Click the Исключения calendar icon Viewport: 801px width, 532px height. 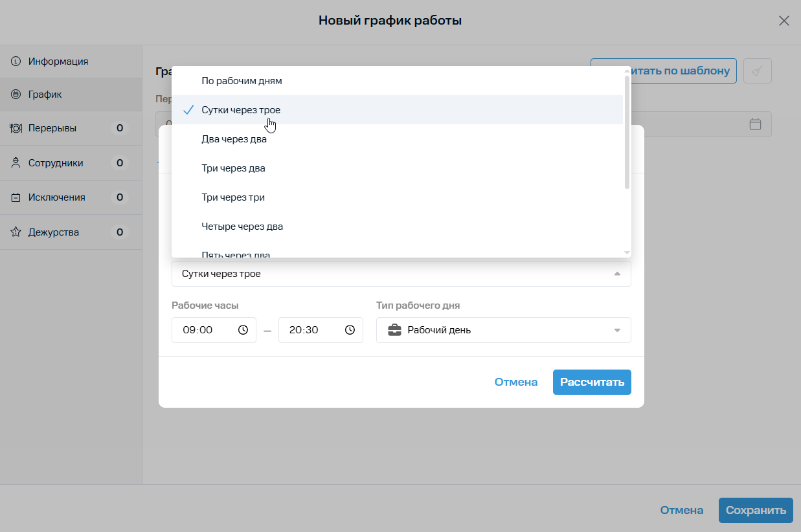point(16,197)
